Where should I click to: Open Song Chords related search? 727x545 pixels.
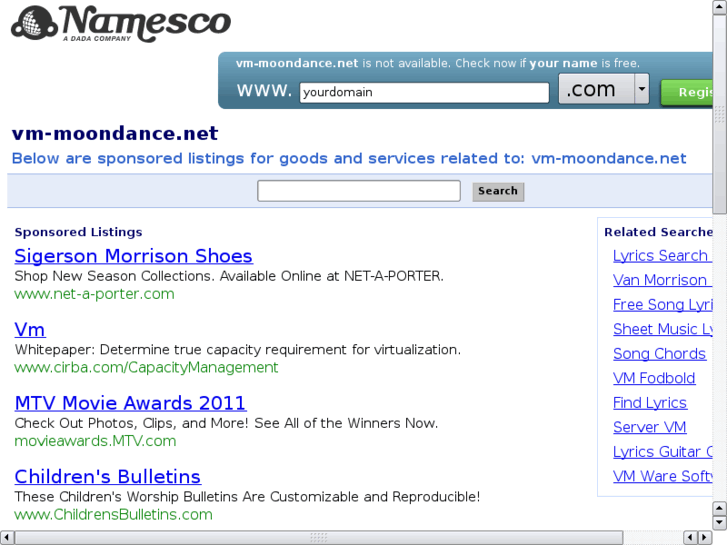(x=659, y=354)
